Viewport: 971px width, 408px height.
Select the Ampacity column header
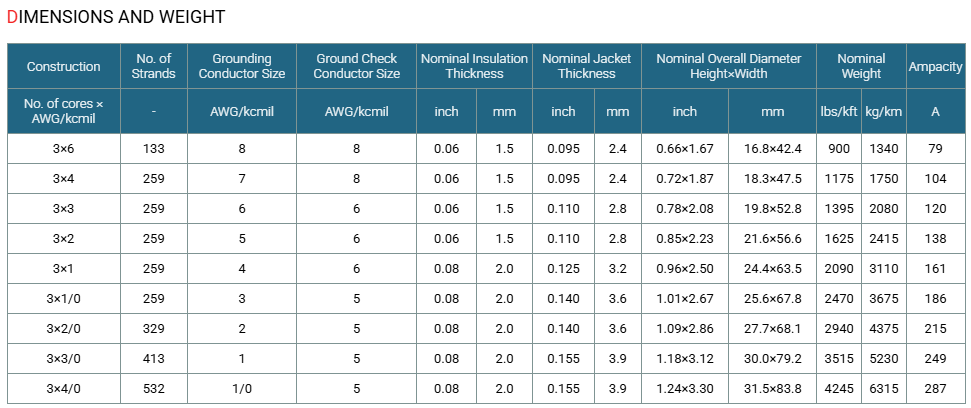point(935,66)
